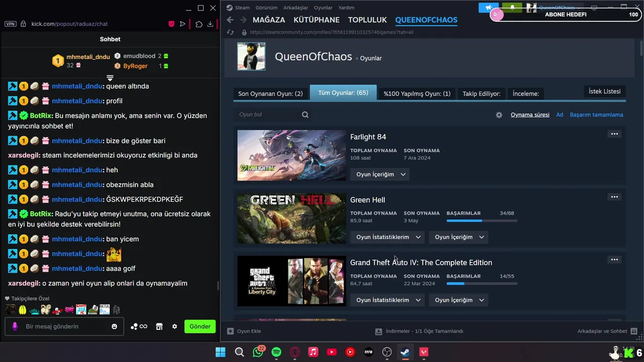Go to TOPLULUK section
The width and height of the screenshot is (644, 362).
pos(367,20)
